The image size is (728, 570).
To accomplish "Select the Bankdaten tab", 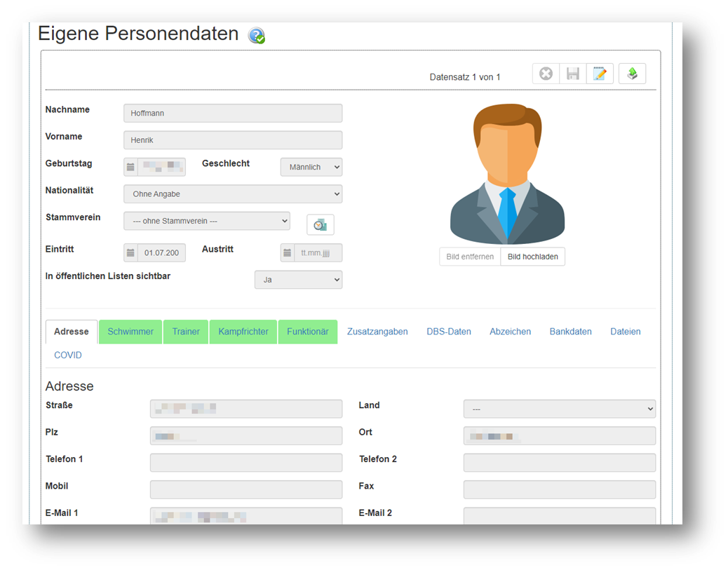I will coord(570,332).
